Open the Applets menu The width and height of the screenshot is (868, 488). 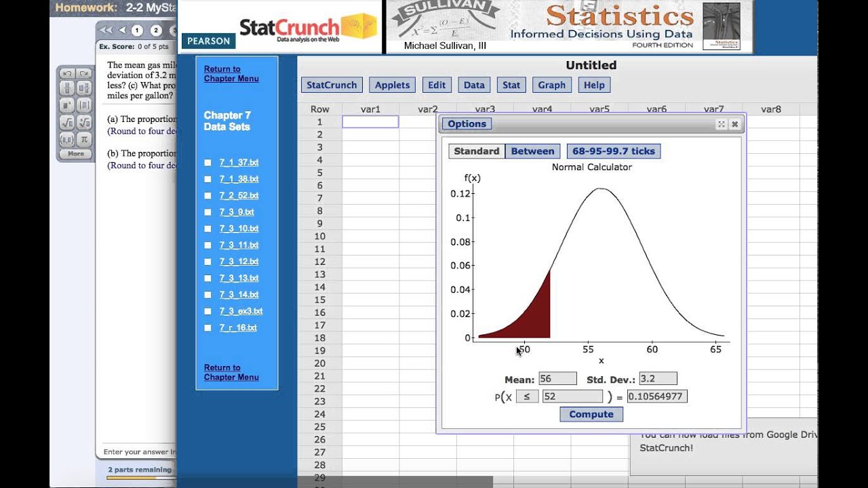pyautogui.click(x=393, y=85)
